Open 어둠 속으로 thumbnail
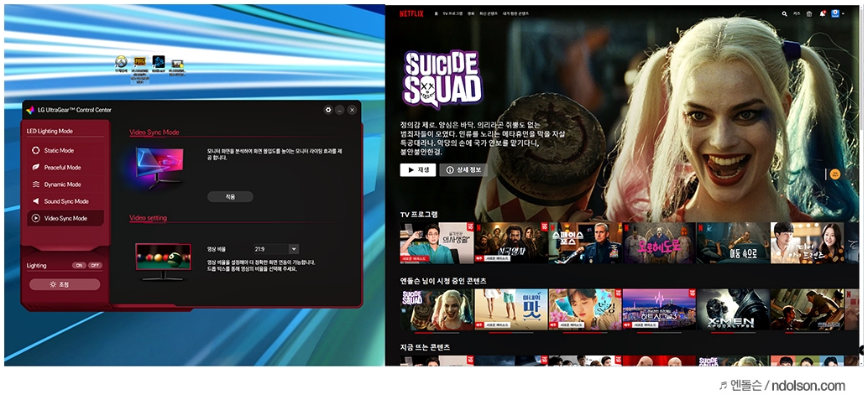This screenshot has width=868, height=400. coord(733,243)
